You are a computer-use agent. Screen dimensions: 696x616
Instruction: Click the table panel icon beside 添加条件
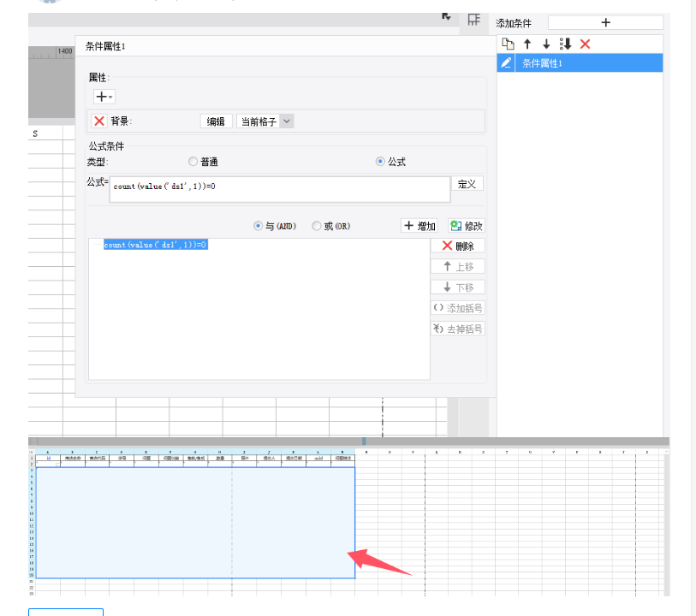tap(473, 20)
